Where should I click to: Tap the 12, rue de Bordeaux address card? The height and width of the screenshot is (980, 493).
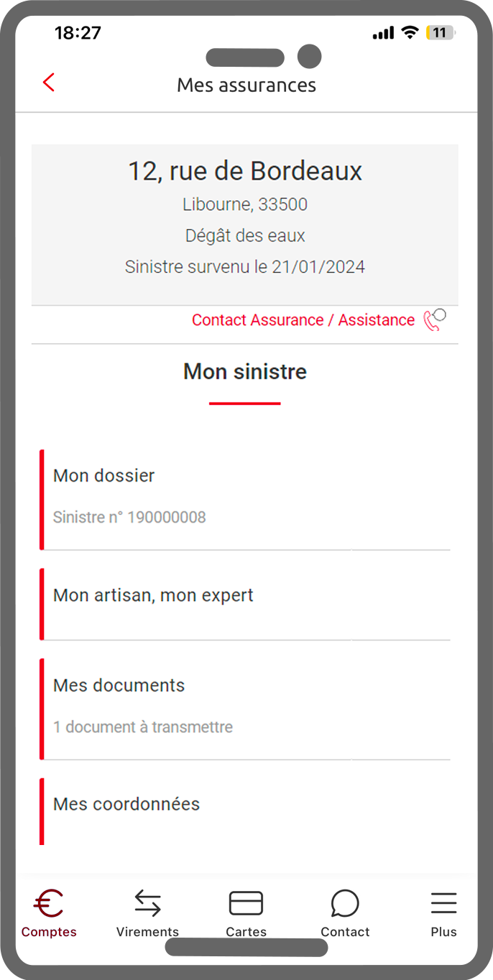point(245,225)
